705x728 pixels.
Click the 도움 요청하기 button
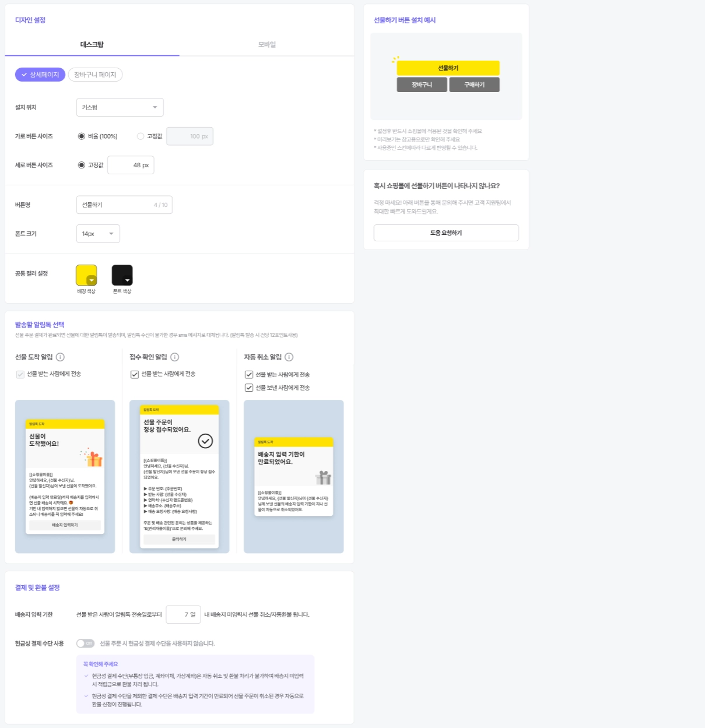click(x=446, y=233)
